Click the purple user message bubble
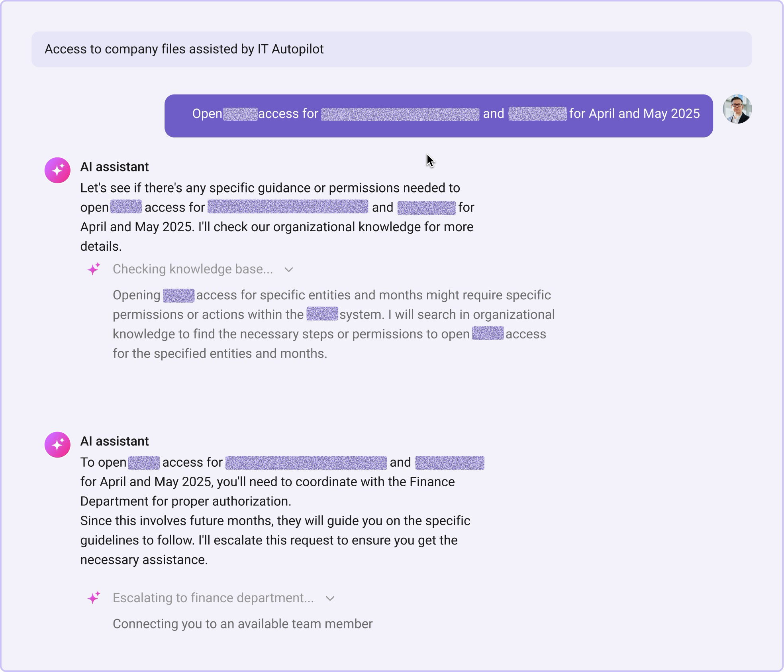Image resolution: width=784 pixels, height=672 pixels. coord(439,116)
